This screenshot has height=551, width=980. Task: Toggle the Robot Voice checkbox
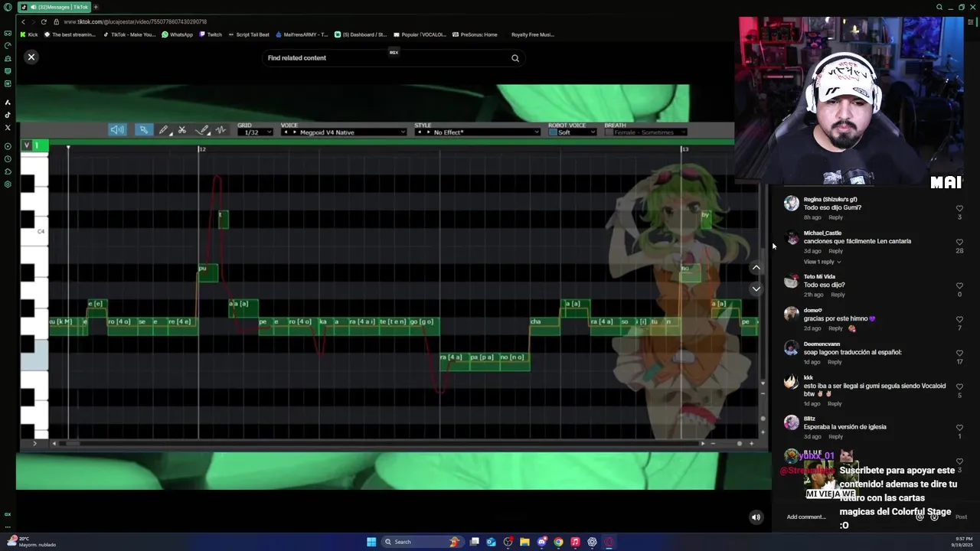point(552,132)
